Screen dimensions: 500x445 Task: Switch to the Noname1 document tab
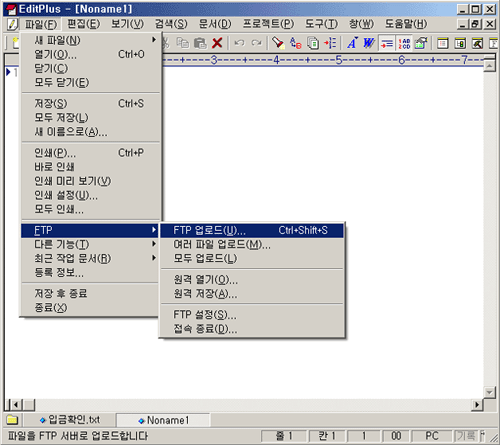pyautogui.click(x=163, y=420)
